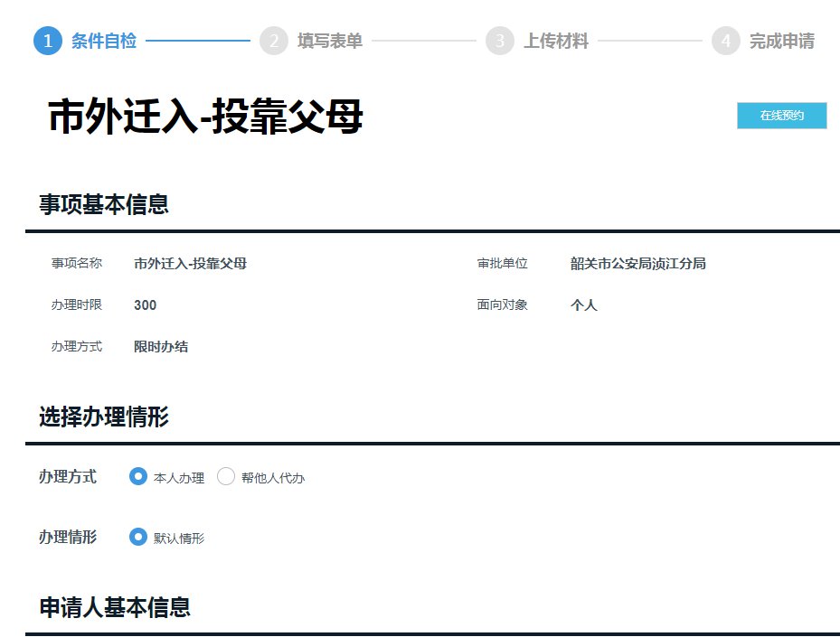Select the 默认情形 radio option
This screenshot has height=637, width=840.
pyautogui.click(x=138, y=537)
